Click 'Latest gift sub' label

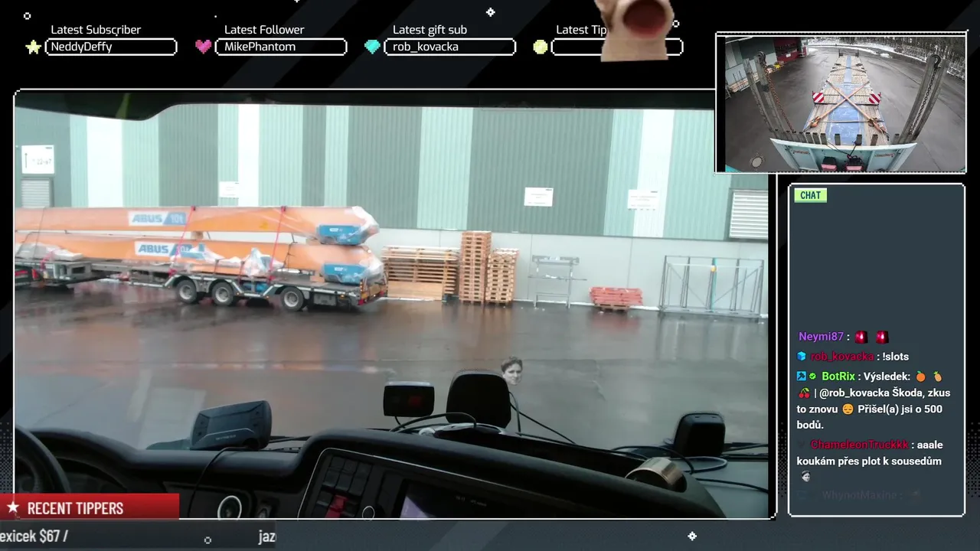430,30
